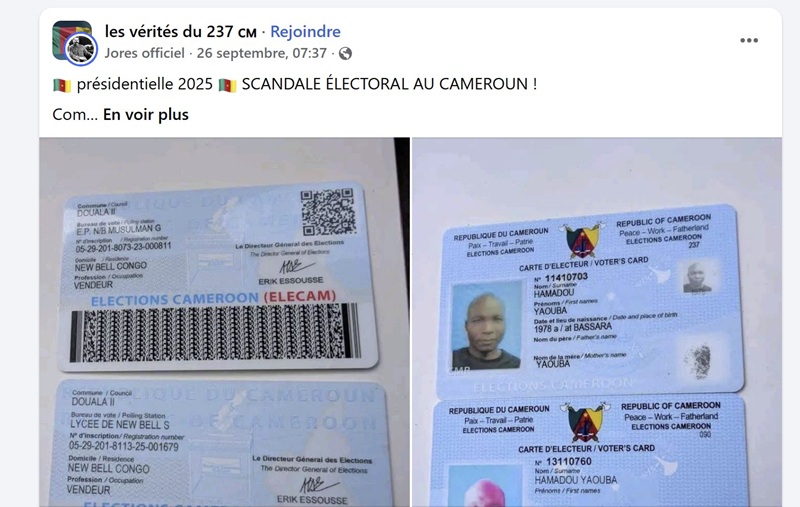Open Jores officiel's profile
Screen dimensions: 800x507
144,53
